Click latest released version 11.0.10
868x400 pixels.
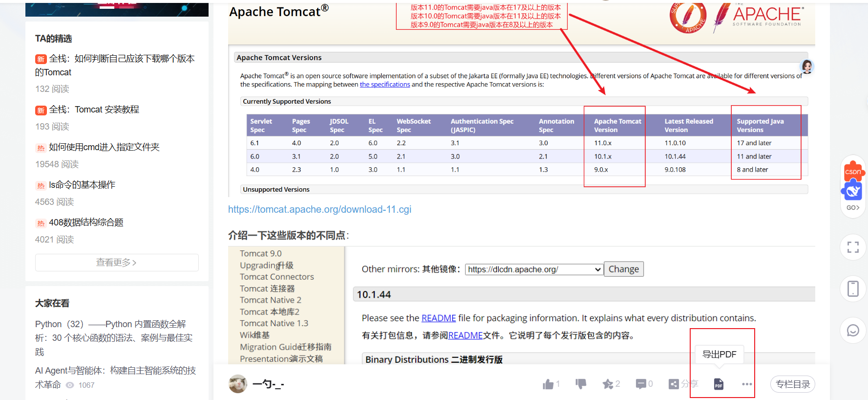(675, 143)
